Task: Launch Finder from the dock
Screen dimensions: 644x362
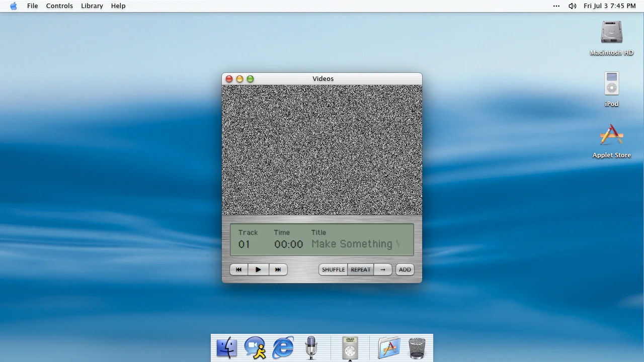Action: click(x=227, y=347)
